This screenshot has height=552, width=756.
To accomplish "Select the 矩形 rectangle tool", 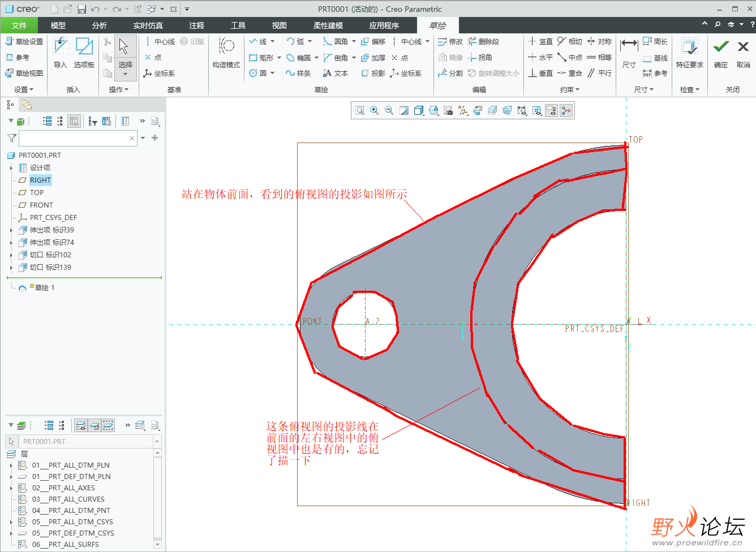I will point(261,58).
